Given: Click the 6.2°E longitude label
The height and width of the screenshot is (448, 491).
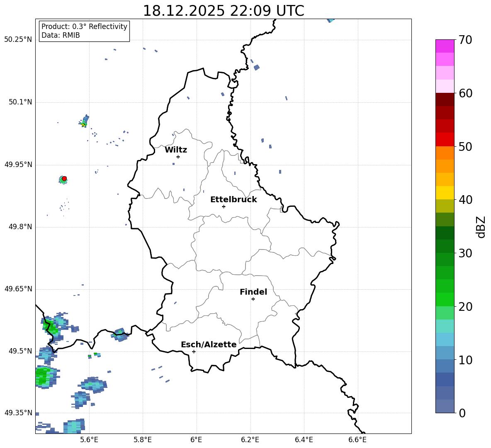Looking at the screenshot, I should pos(250,440).
